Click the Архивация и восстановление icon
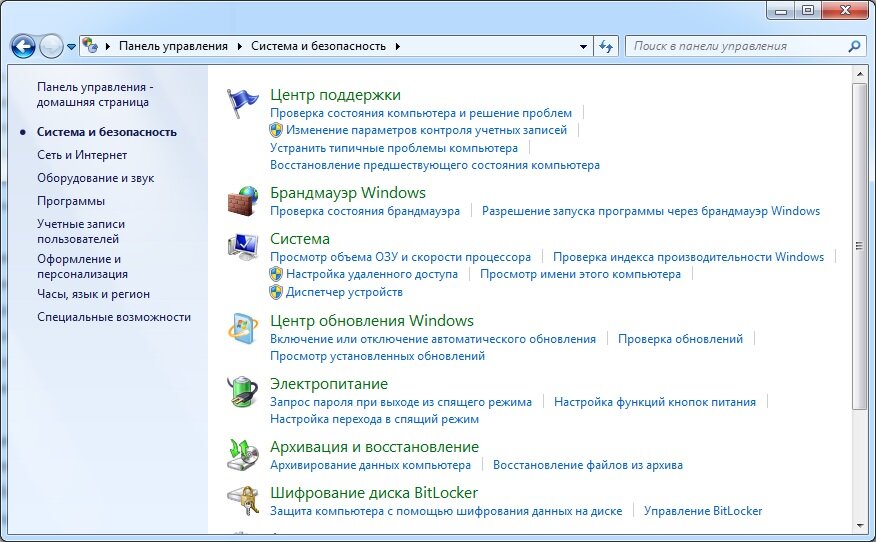Viewport: 876px width, 542px height. click(x=242, y=454)
